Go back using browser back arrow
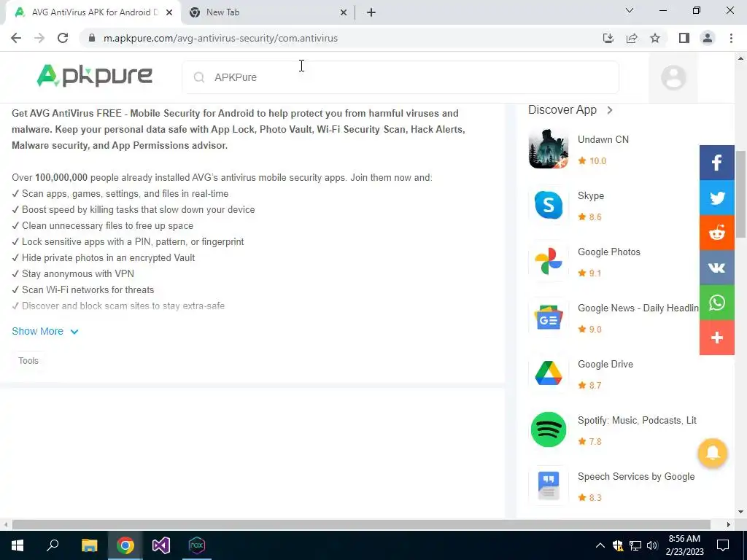 pos(16,38)
